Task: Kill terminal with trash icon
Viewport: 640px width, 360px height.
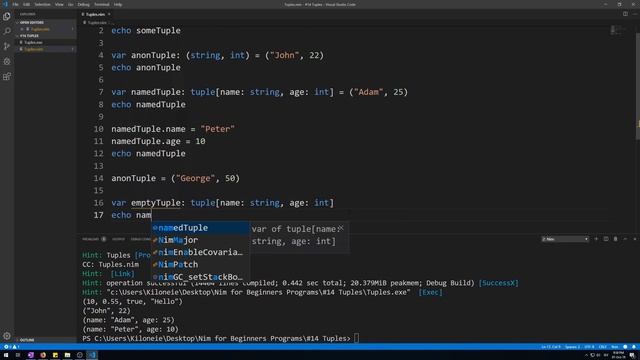Action: pyautogui.click(x=616, y=239)
